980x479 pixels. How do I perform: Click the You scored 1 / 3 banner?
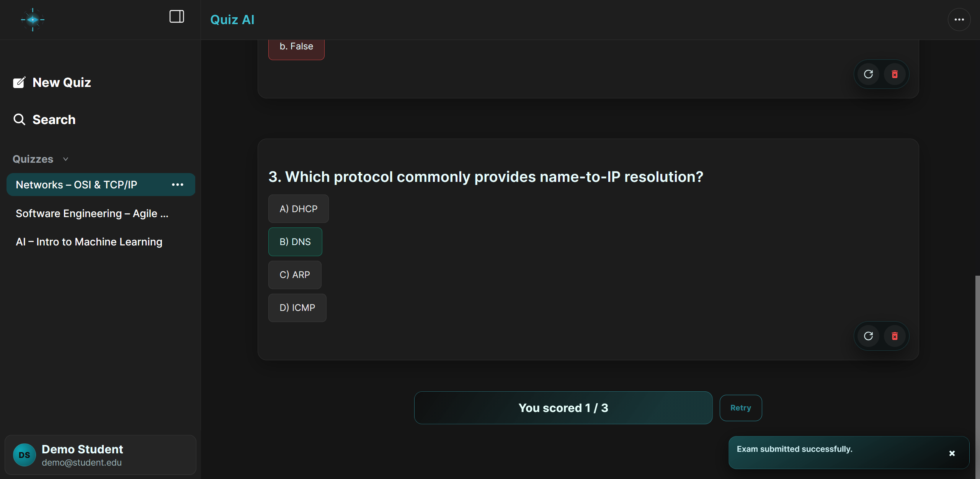pos(563,407)
